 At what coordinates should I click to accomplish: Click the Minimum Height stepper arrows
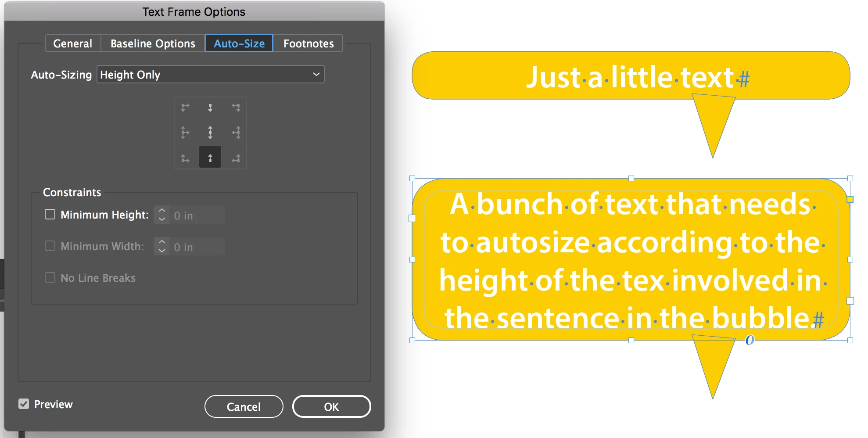pos(161,215)
